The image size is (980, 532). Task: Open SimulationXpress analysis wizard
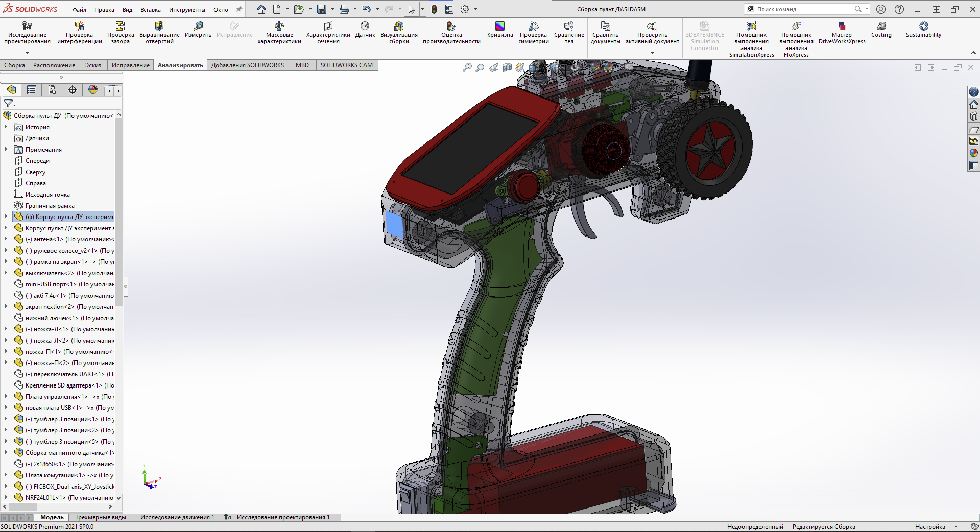coord(752,39)
